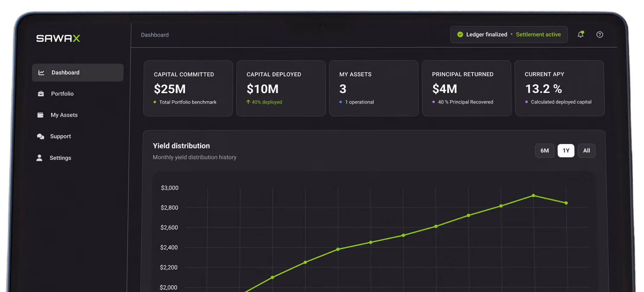Click "Calculated deployed capital" label

click(x=561, y=102)
